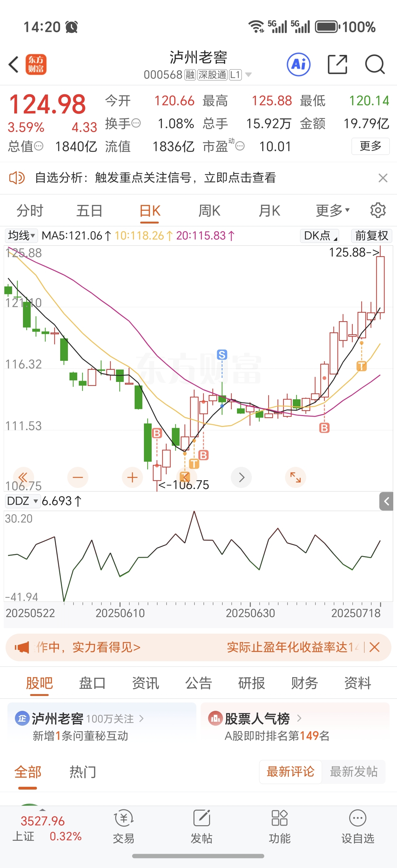Tap the info icon next to 总值
Viewport: 397px width, 868px height.
coord(39,146)
